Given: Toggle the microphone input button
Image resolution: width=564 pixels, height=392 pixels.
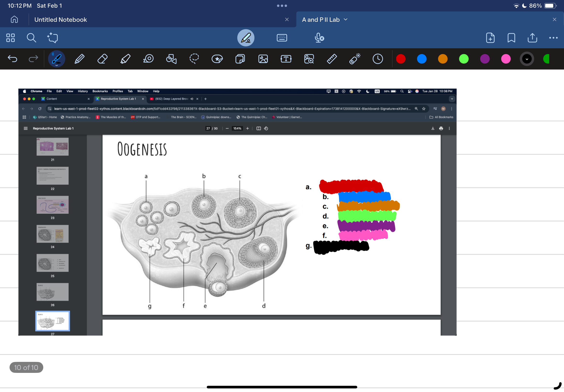Looking at the screenshot, I should click(319, 37).
